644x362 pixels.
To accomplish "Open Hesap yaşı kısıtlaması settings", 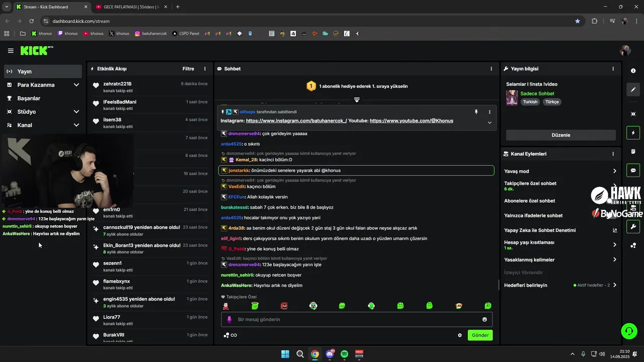I will 560,245.
